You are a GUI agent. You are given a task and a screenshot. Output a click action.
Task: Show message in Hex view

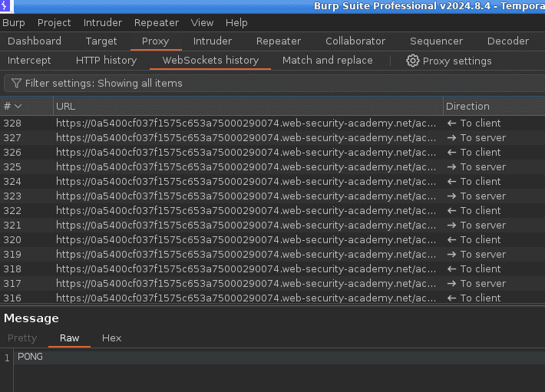[x=111, y=338]
